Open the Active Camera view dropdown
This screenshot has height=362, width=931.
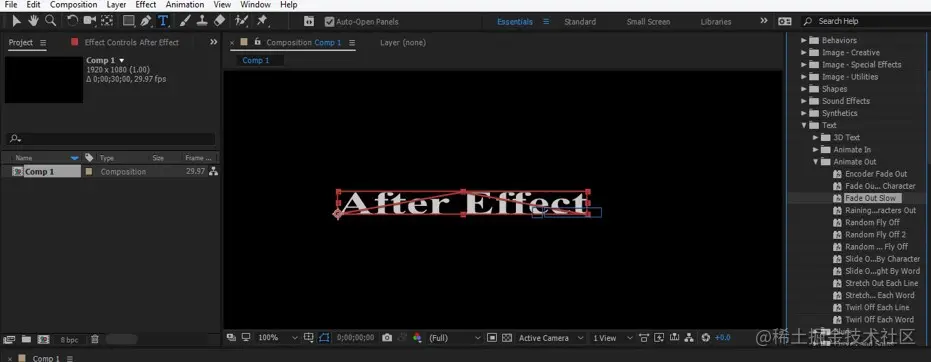[552, 338]
